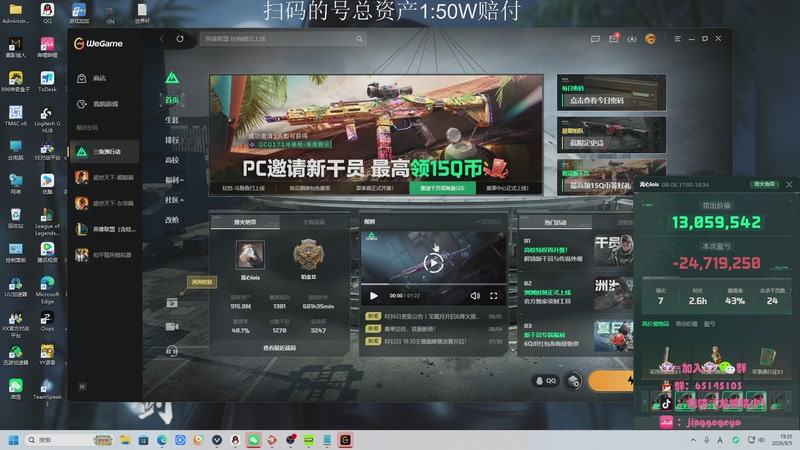Click the 铂金II rank badge
Image resolution: width=800 pixels, height=450 pixels.
click(308, 255)
